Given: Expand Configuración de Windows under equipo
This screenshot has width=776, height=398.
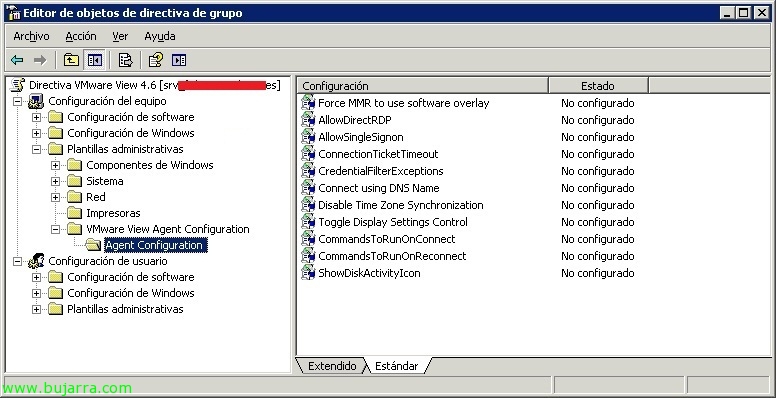Looking at the screenshot, I should point(36,133).
